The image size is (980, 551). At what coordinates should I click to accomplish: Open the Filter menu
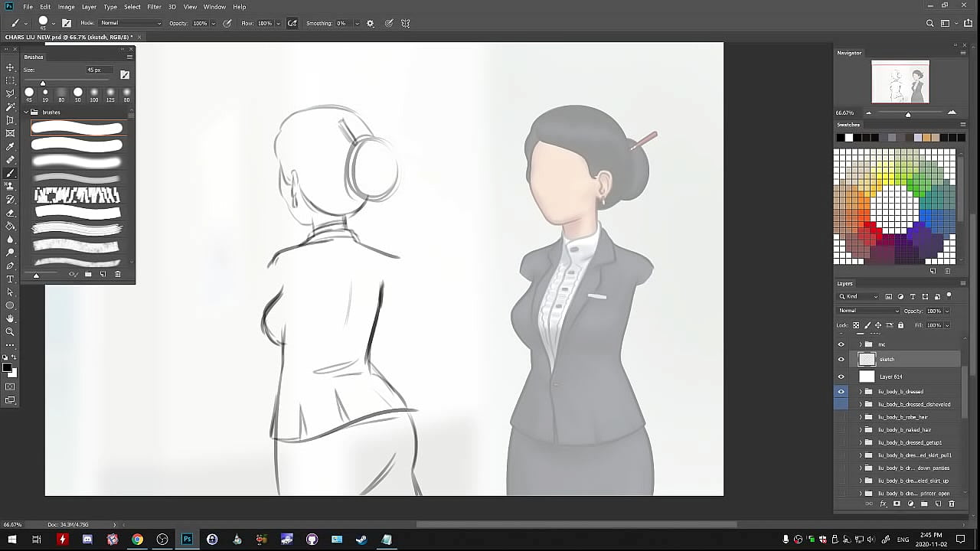point(154,7)
